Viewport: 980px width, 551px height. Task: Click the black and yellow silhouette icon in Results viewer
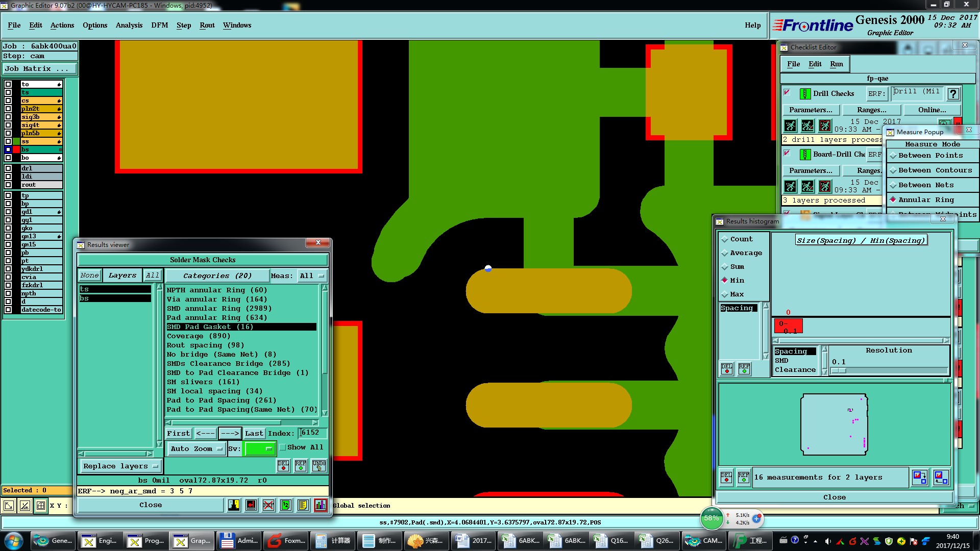coord(234,505)
